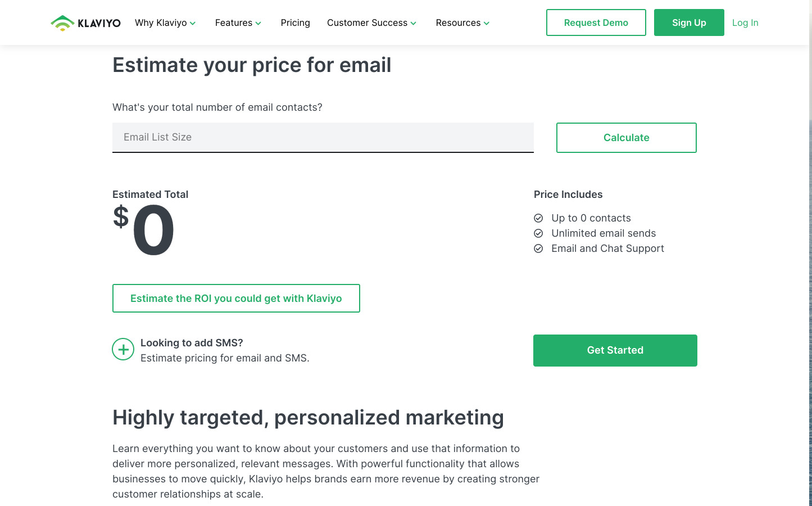Screen dimensions: 812x506
Task: Click the green Sign Up button
Action: pos(689,22)
